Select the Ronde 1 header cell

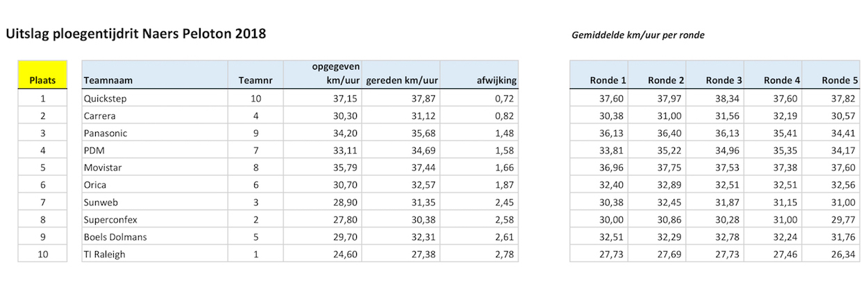tap(599, 74)
